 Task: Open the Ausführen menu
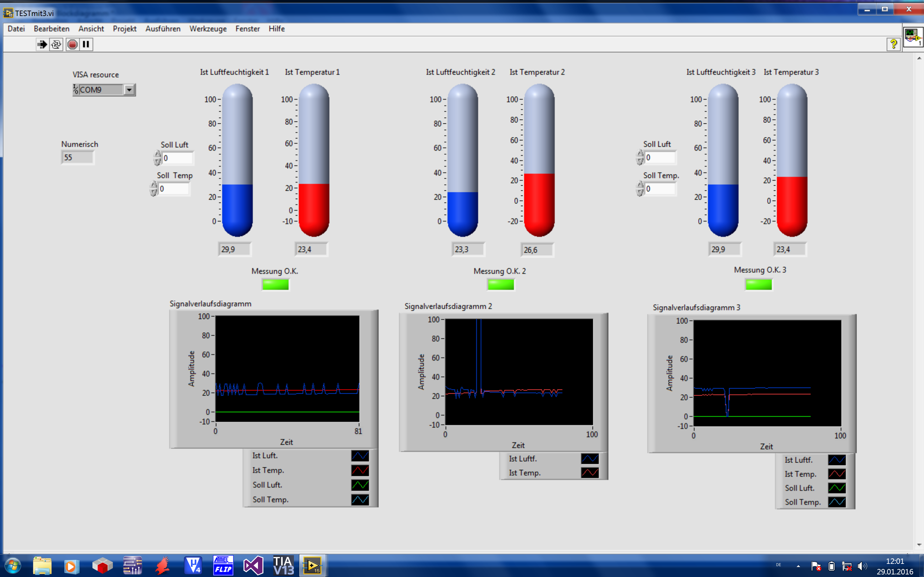[163, 29]
